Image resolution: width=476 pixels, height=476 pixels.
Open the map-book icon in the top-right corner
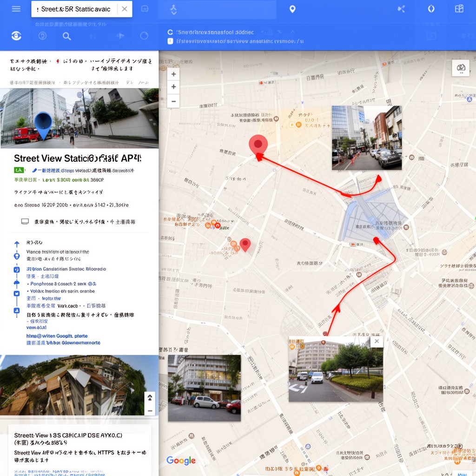point(459,8)
